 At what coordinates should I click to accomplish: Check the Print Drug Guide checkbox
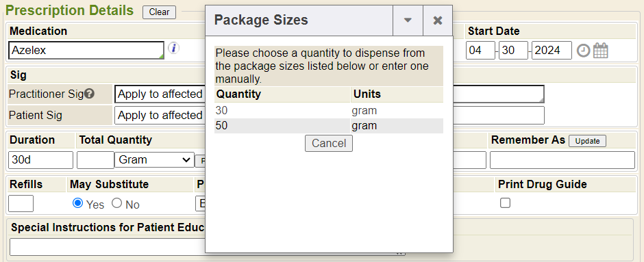click(x=505, y=203)
